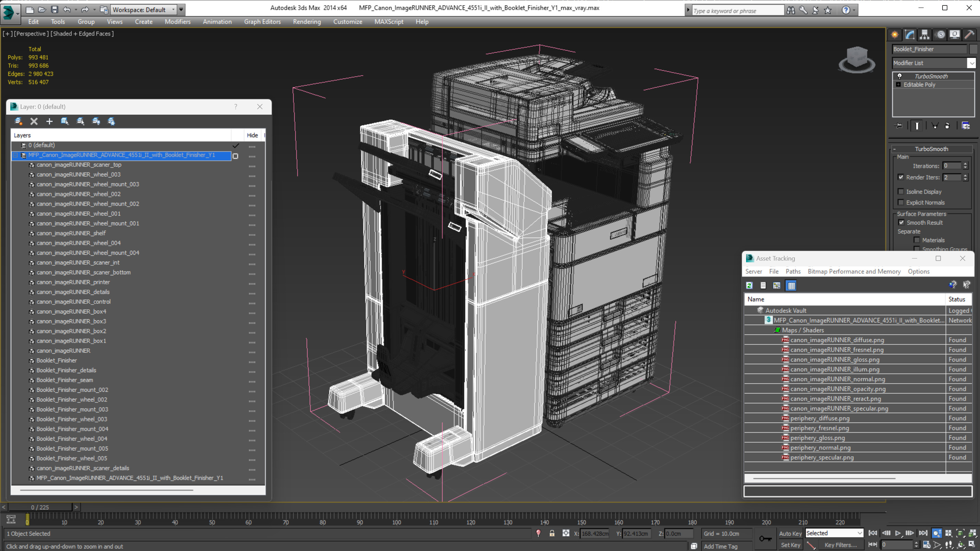Screen dimensions: 980x551
Task: Click Make Unique icon below modifier stack
Action: [935, 126]
